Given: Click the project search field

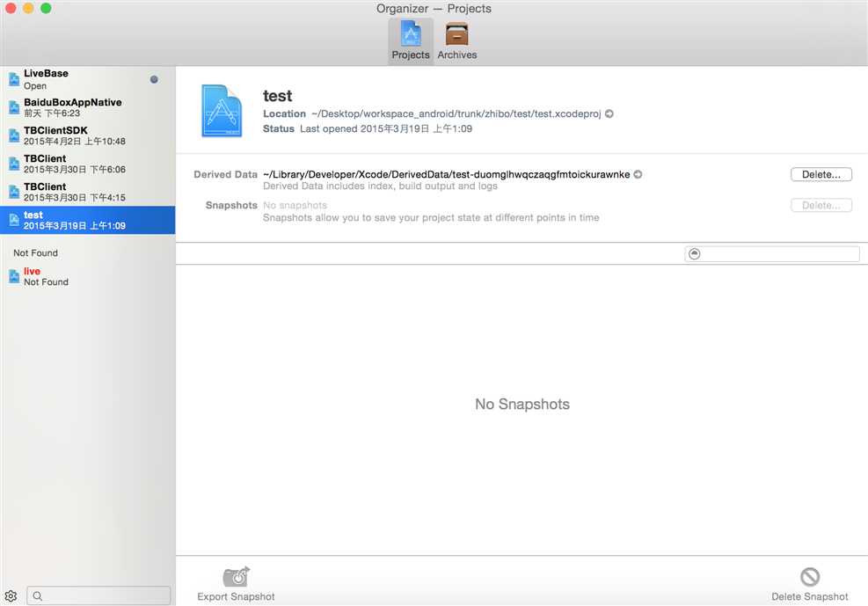Looking at the screenshot, I should coord(98,596).
